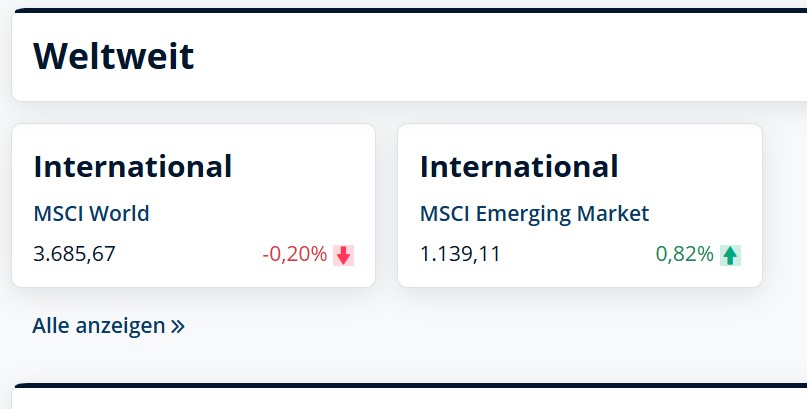Open the MSCI Emerging Market link
Screen dimensions: 807x409
tap(534, 214)
